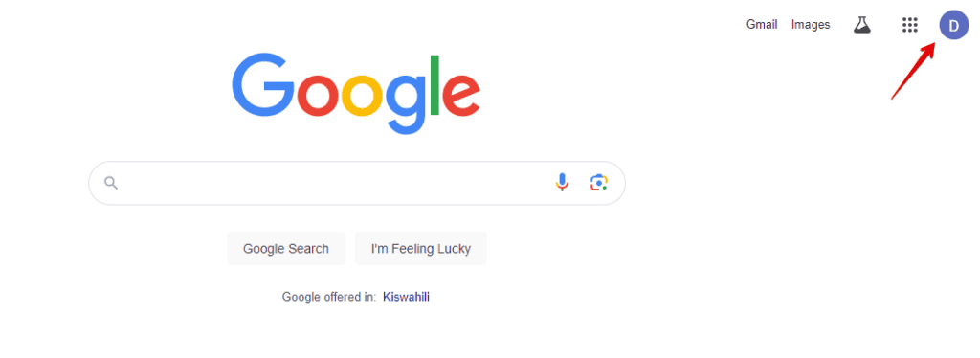Start voice search with the microphone icon

click(562, 183)
